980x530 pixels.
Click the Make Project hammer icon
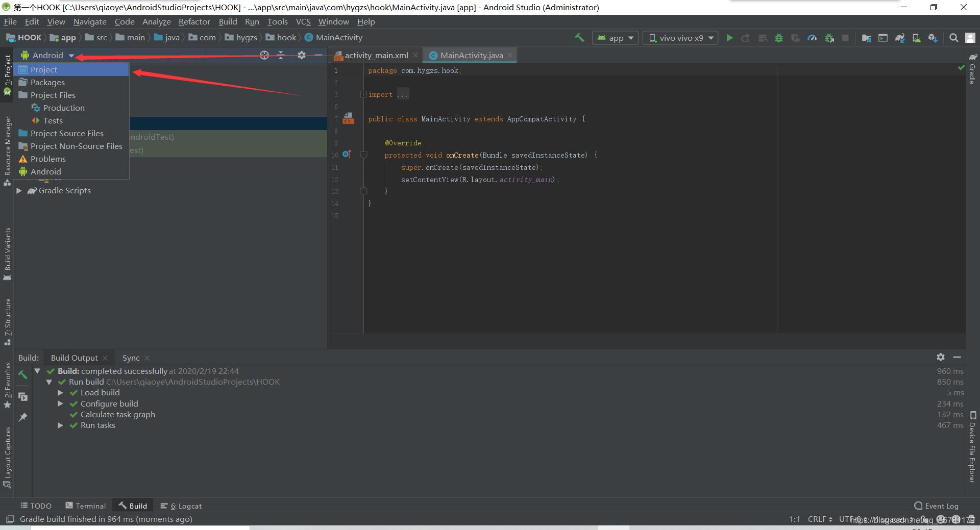579,38
